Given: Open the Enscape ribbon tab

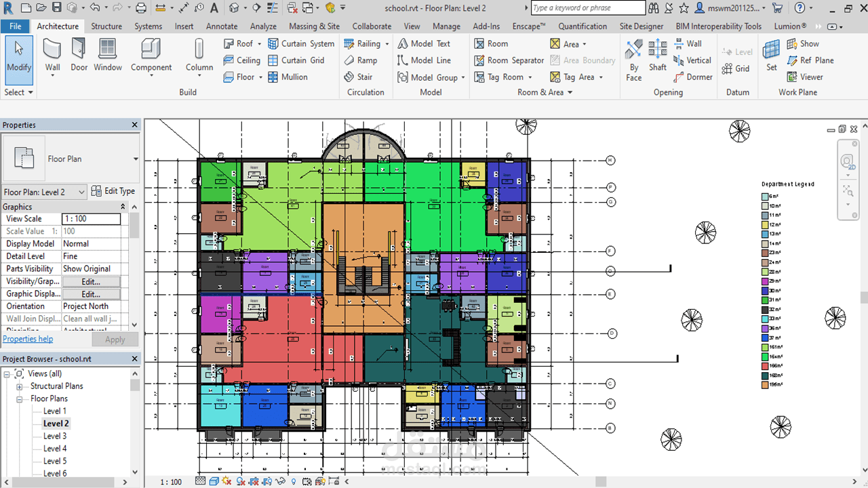Looking at the screenshot, I should click(x=529, y=26).
